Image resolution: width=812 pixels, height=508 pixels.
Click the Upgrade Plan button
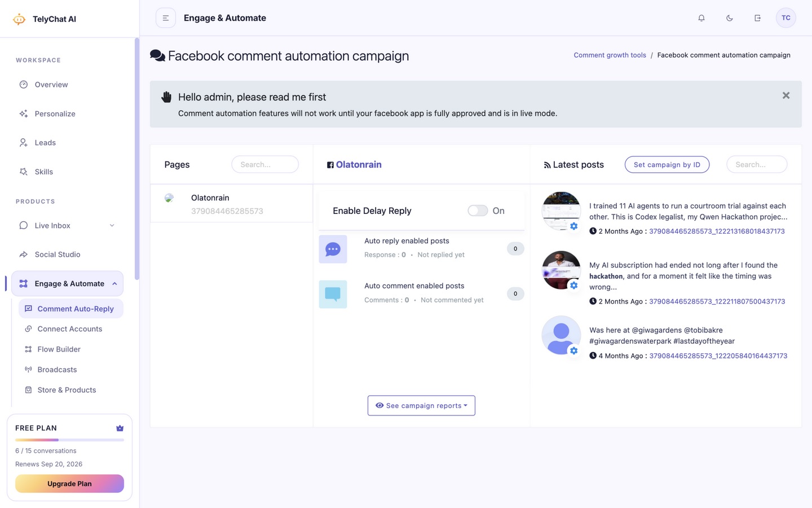(x=69, y=484)
